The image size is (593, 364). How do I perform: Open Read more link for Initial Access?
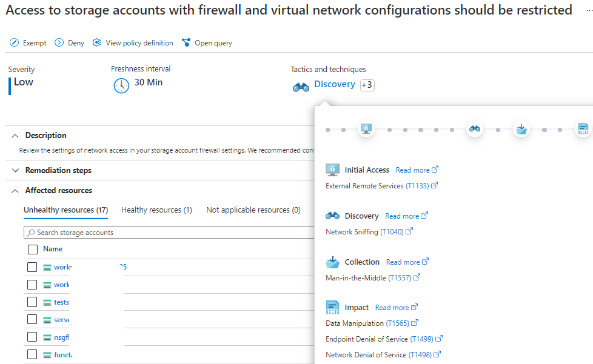(416, 170)
